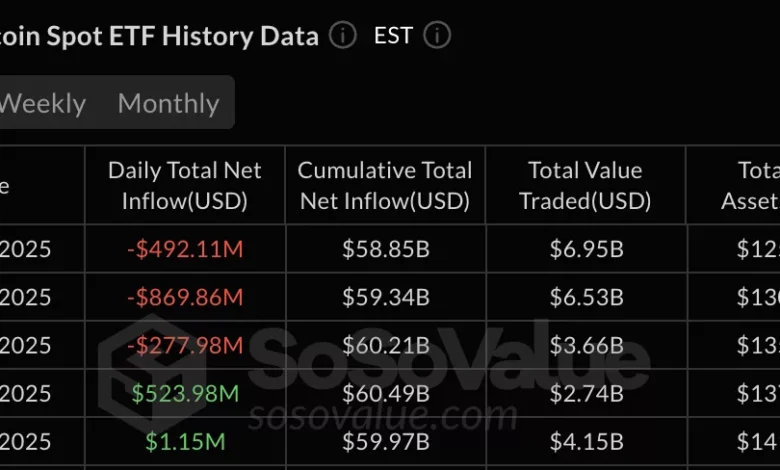Click info icon next to History Data title

[342, 36]
